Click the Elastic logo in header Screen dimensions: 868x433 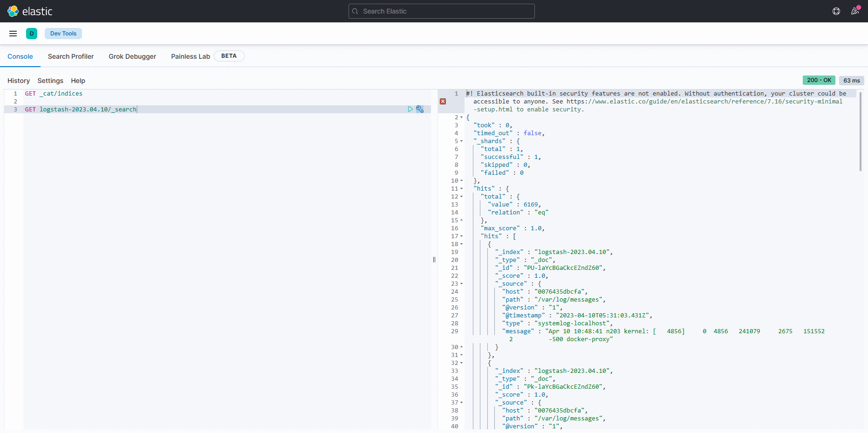pyautogui.click(x=30, y=11)
